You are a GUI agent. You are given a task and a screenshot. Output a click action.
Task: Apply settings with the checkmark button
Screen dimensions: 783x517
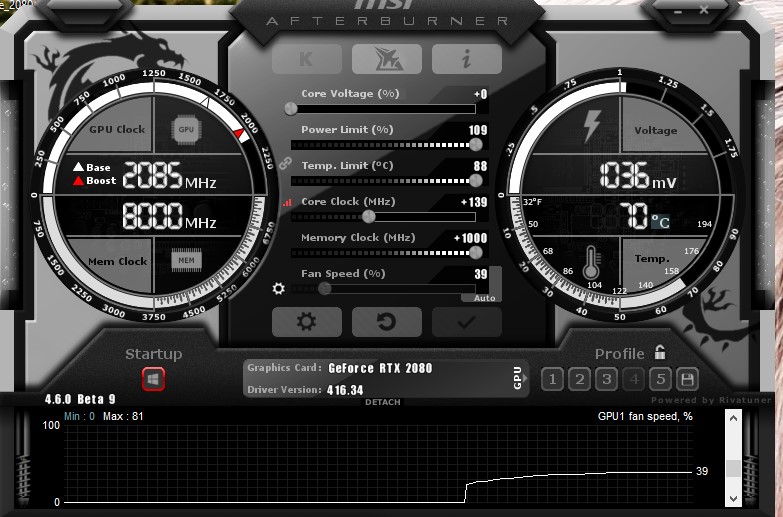click(466, 322)
